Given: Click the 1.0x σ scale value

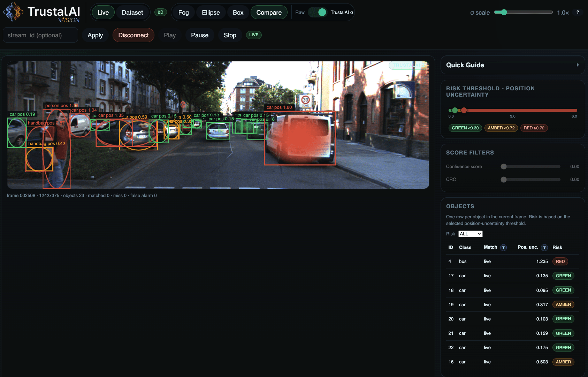Looking at the screenshot, I should coord(563,13).
